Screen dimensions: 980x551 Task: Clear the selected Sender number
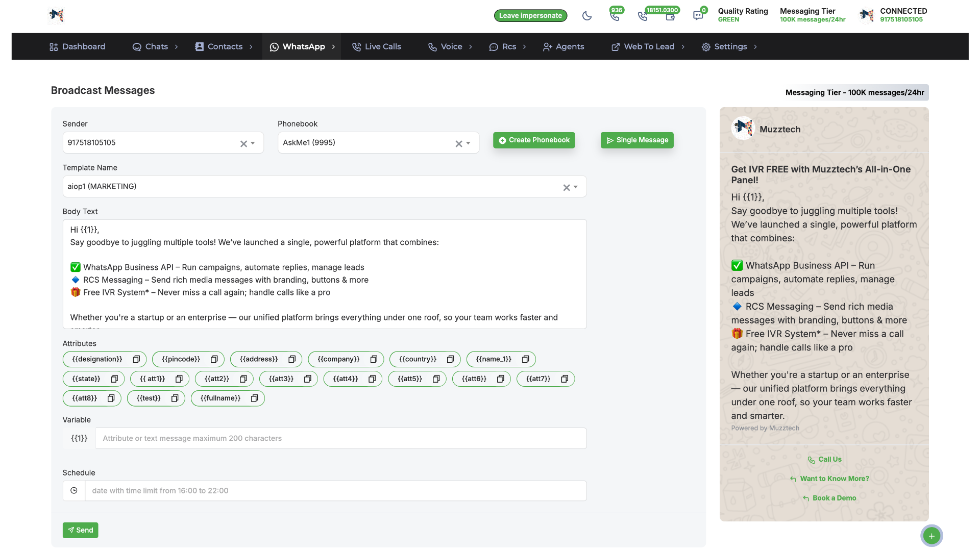point(243,144)
